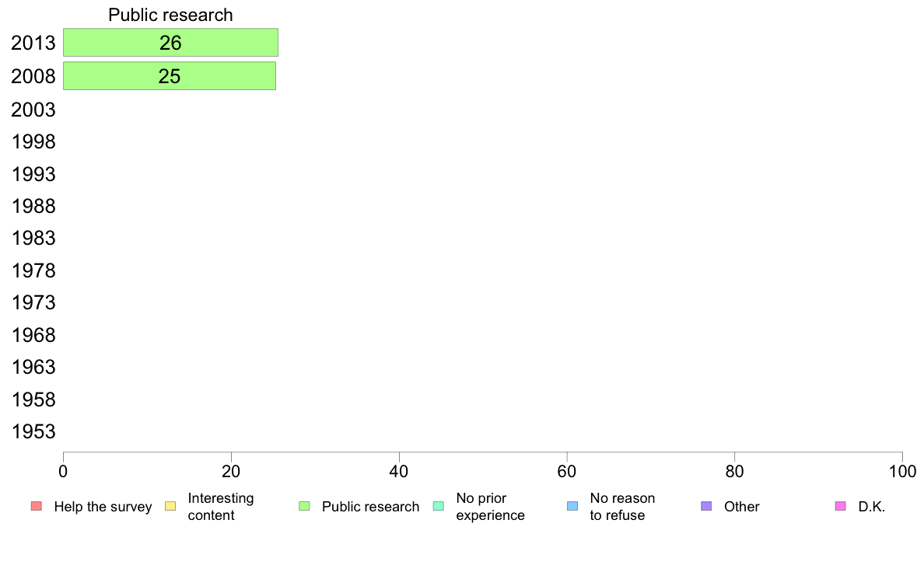
Task: Click the No reason to refuse legend text
Action: click(622, 507)
